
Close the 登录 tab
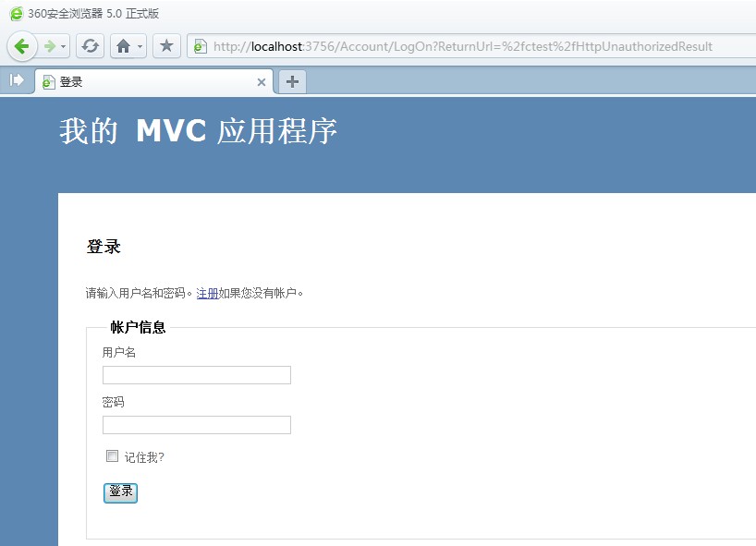[262, 82]
